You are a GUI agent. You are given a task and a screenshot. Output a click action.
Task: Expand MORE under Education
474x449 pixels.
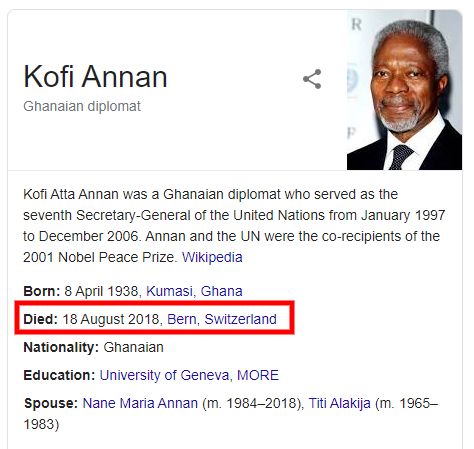pyautogui.click(x=258, y=375)
